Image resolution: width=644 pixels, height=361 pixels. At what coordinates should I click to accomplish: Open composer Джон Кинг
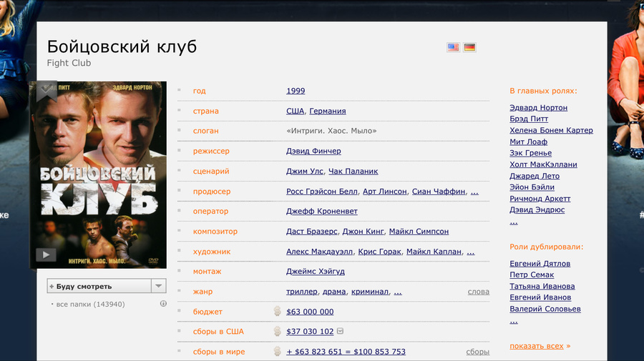363,231
